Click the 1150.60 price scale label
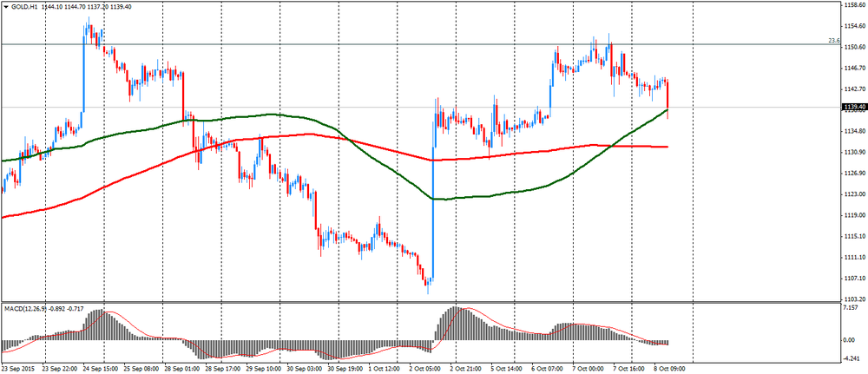The width and height of the screenshot is (868, 374). [853, 47]
